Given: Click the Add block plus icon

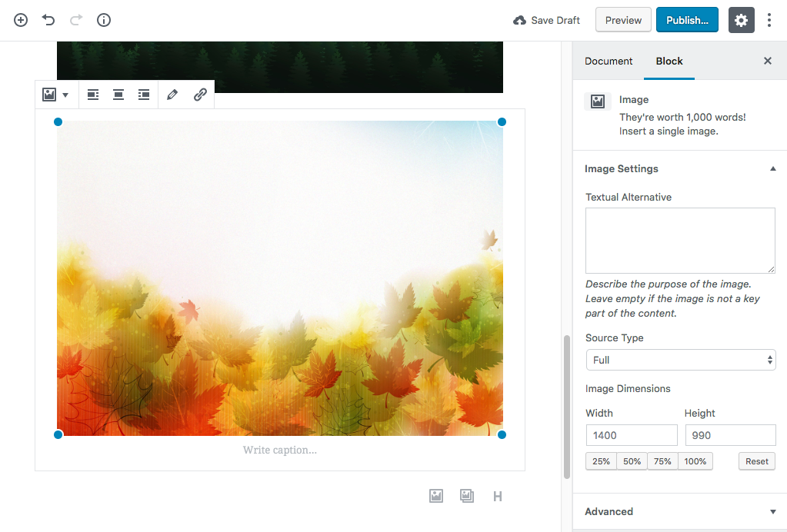Looking at the screenshot, I should pyautogui.click(x=21, y=20).
